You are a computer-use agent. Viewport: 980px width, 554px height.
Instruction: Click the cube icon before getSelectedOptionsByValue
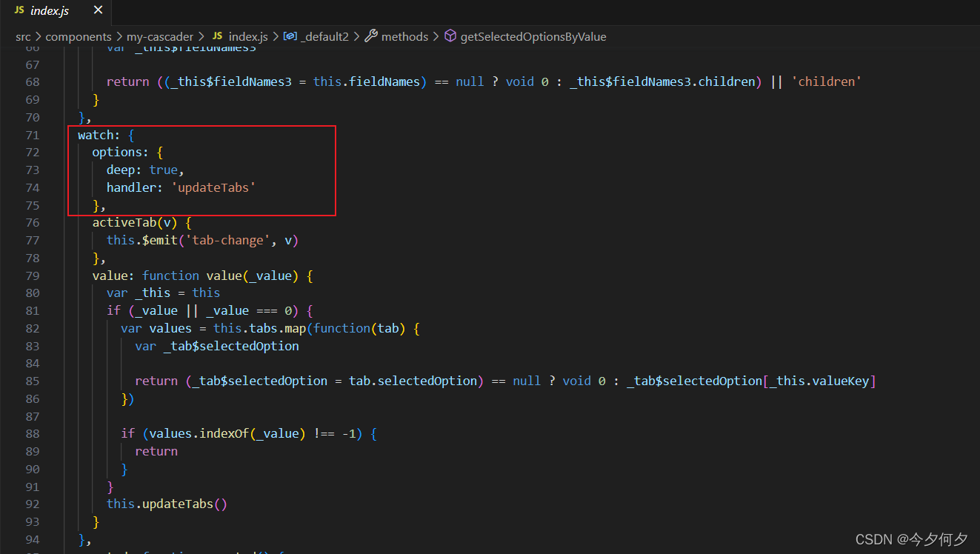point(449,36)
